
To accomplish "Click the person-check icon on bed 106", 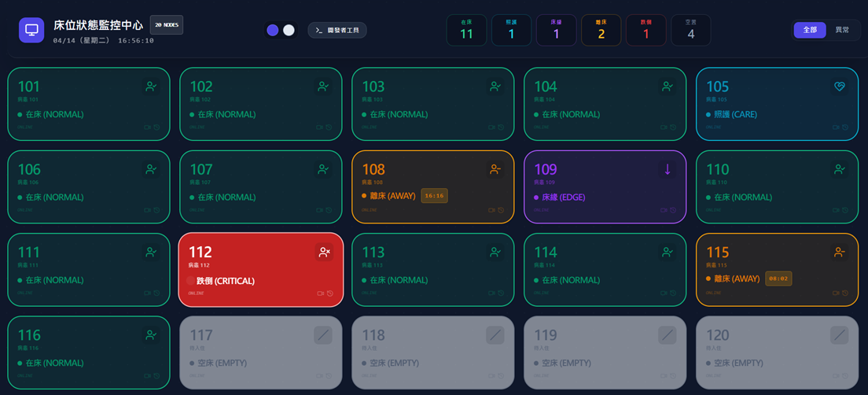I will pos(151,169).
